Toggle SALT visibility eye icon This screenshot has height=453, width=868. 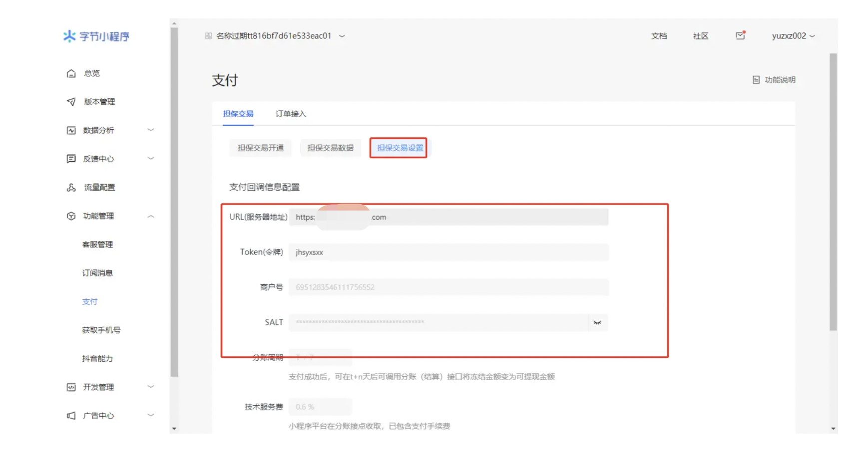pyautogui.click(x=597, y=323)
